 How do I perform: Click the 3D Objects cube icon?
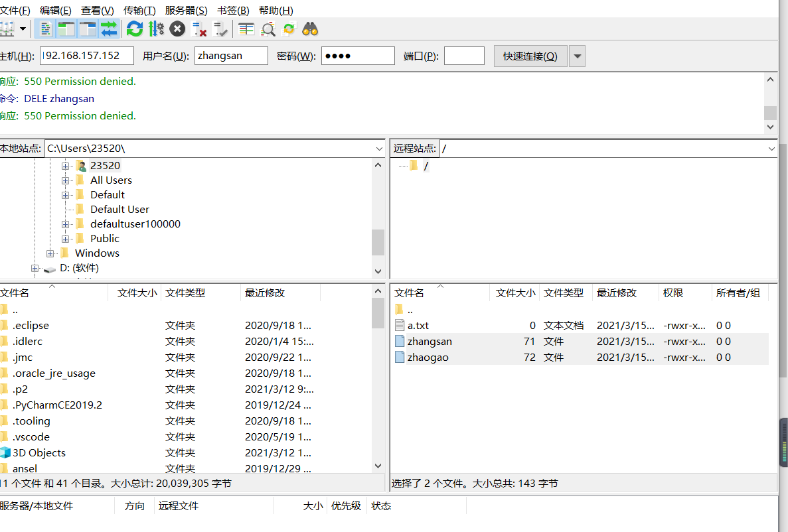[x=5, y=452]
